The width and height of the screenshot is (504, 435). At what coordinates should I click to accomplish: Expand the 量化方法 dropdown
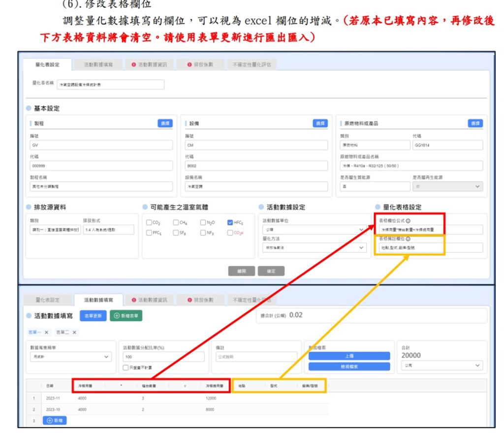(314, 248)
